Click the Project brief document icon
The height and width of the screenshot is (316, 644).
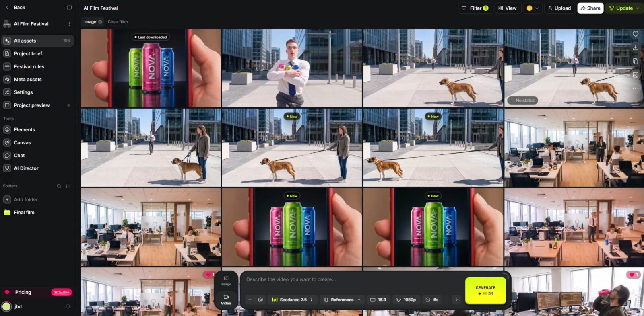point(7,53)
